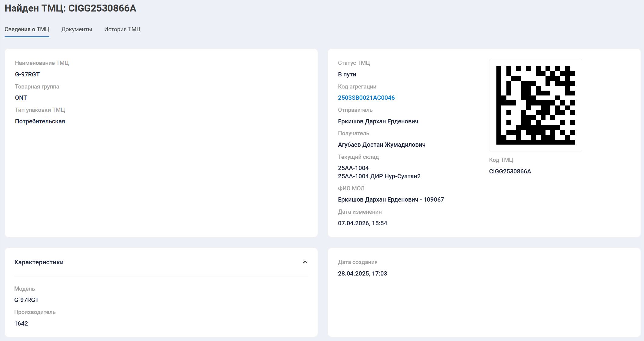Select the Сведения о ТМЦ tab
This screenshot has height=341, width=644.
27,29
